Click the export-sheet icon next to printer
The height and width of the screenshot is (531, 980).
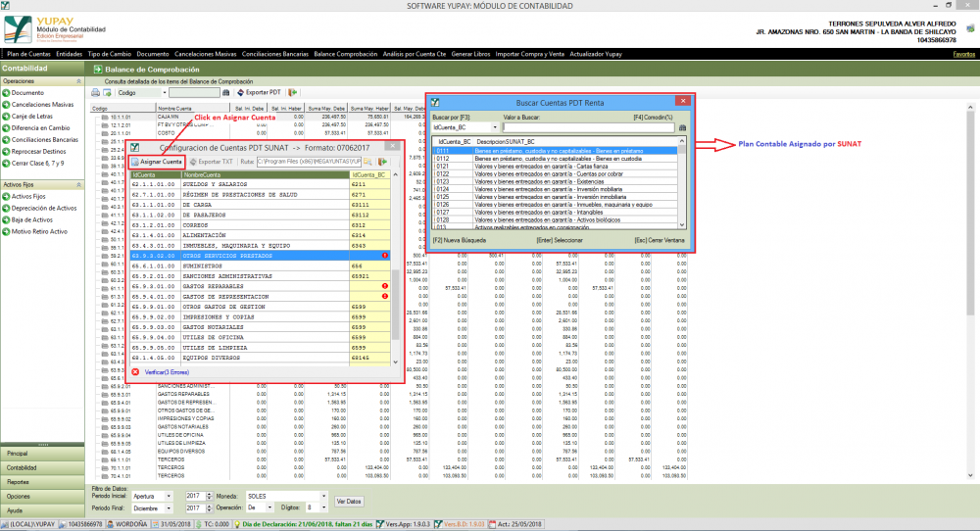click(x=107, y=92)
